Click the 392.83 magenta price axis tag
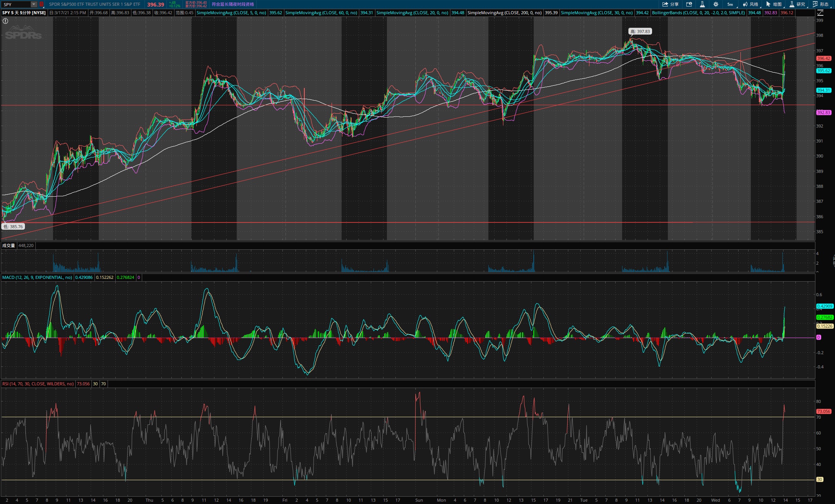This screenshot has height=504, width=835. pos(824,113)
